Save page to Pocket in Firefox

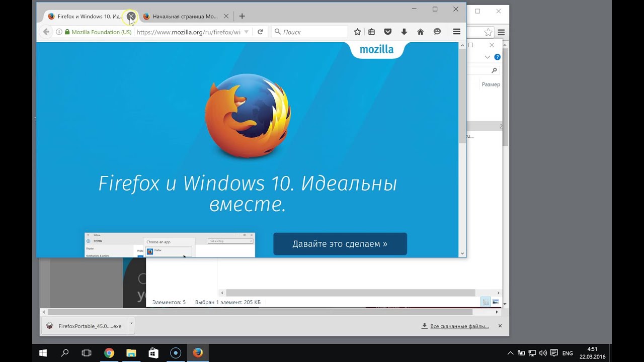coord(388,32)
